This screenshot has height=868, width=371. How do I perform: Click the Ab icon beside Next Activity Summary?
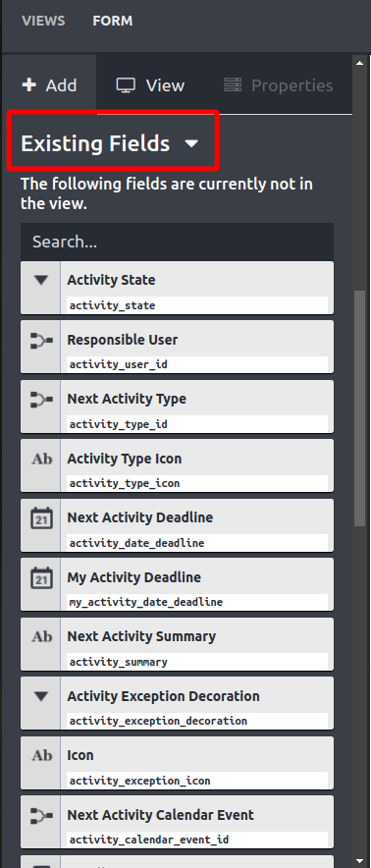(x=41, y=637)
